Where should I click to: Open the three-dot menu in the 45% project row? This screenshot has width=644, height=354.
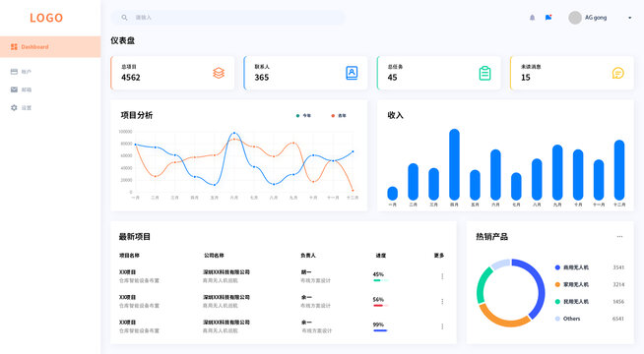(x=442, y=276)
